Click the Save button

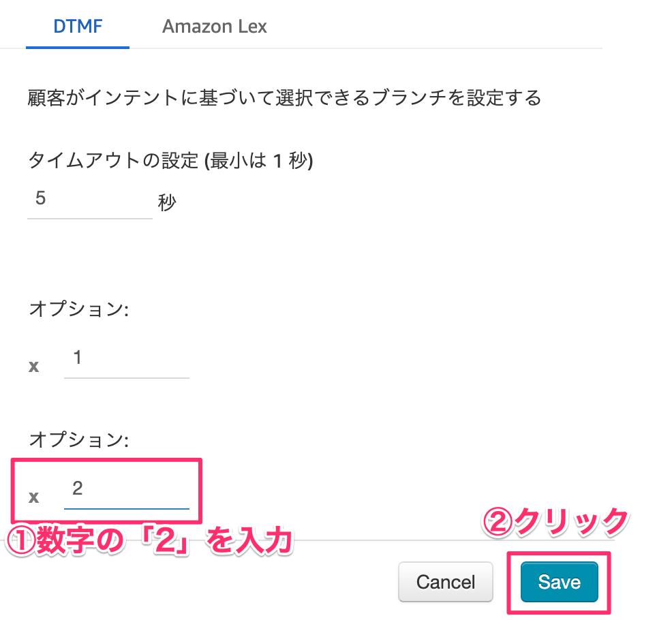pos(560,582)
